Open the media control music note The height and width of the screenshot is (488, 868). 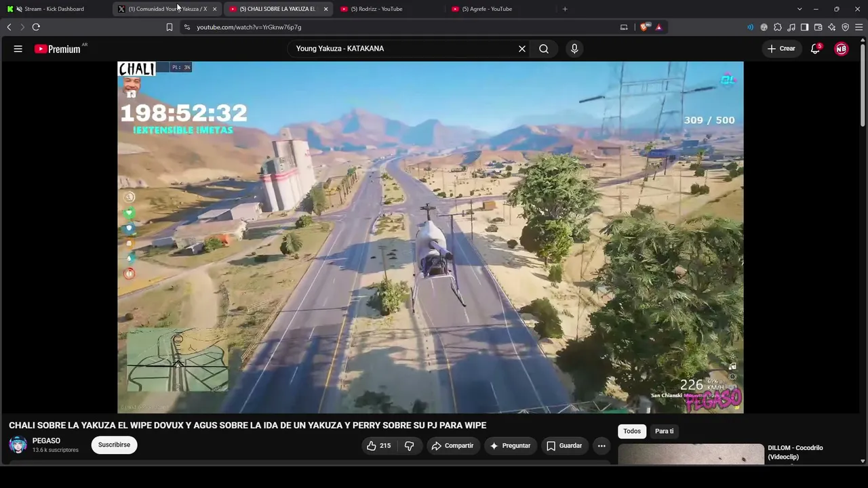click(791, 27)
